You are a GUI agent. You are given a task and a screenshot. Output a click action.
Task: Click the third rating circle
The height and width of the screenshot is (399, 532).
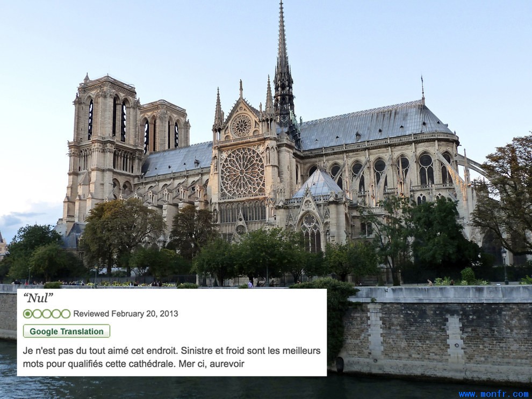pos(46,314)
